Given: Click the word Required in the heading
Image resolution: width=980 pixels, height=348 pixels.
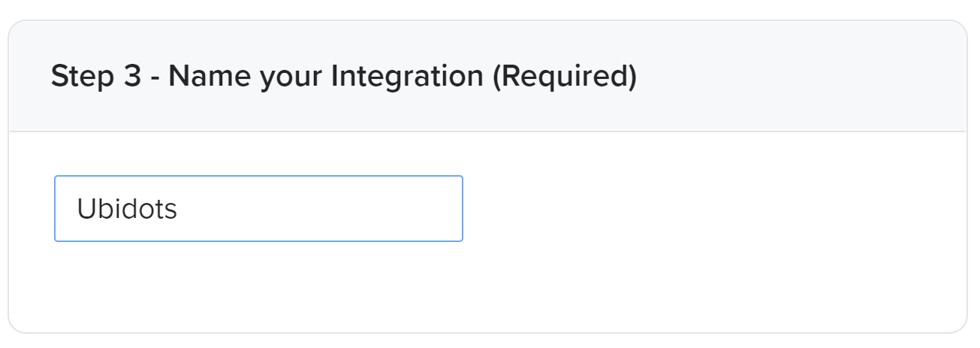Looking at the screenshot, I should pos(563,77).
